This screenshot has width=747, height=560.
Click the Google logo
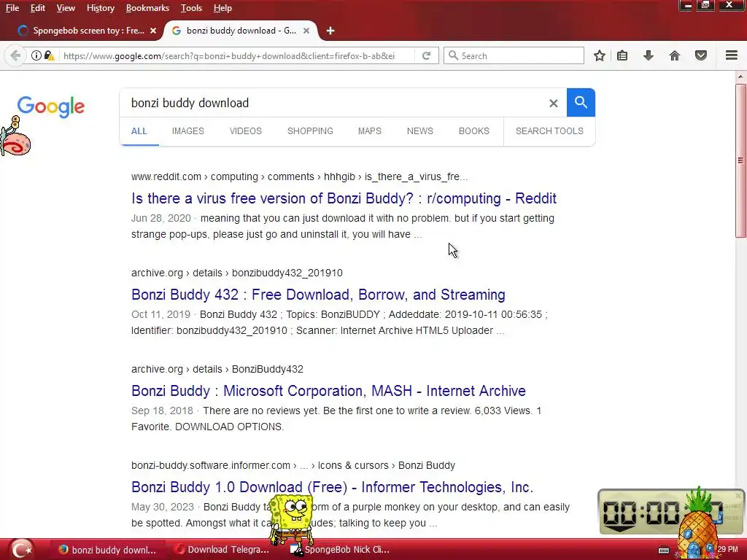[51, 106]
